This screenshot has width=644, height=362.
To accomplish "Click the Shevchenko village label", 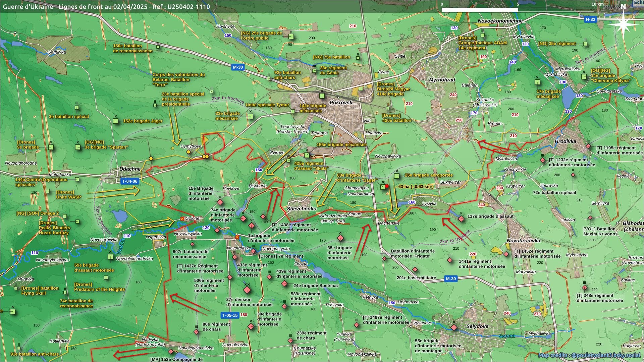I will click(x=302, y=208).
